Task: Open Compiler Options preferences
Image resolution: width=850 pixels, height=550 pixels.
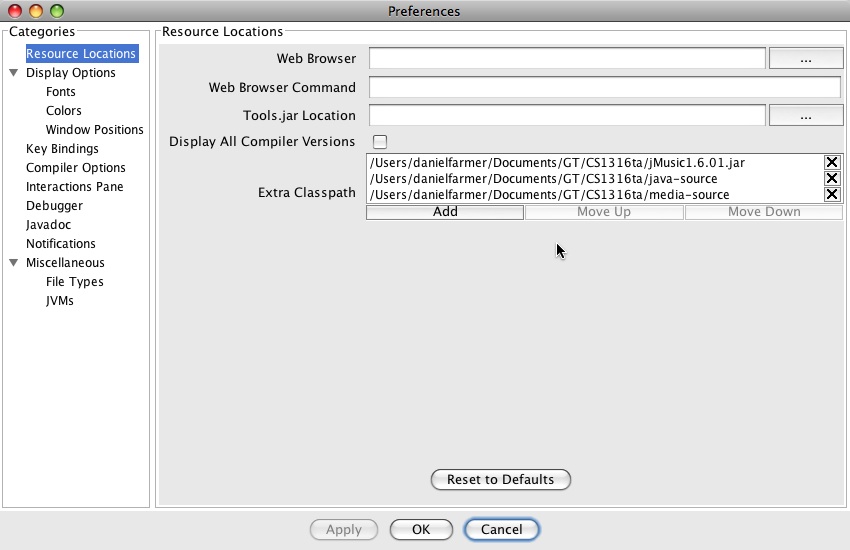Action: [x=75, y=168]
